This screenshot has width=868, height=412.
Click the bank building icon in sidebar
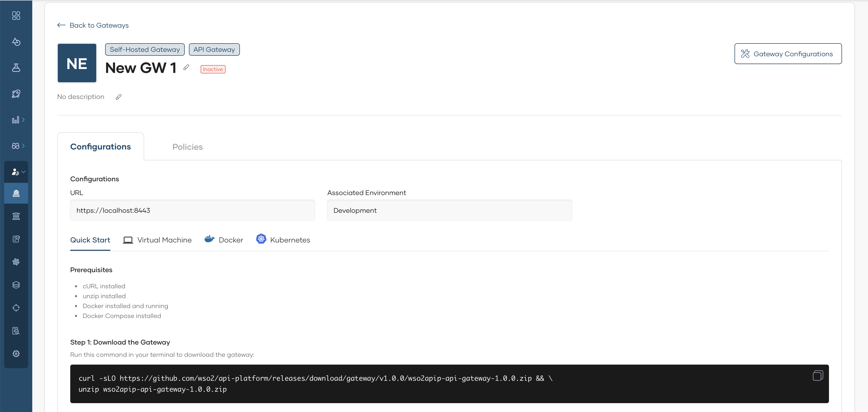tap(16, 216)
